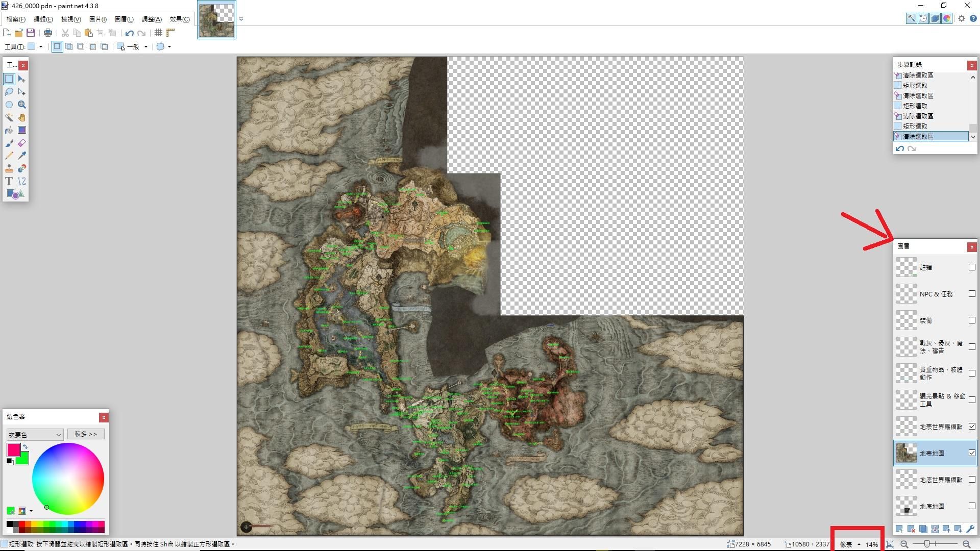Click Merge Layer Down icon
This screenshot has height=551, width=980.
click(935, 529)
